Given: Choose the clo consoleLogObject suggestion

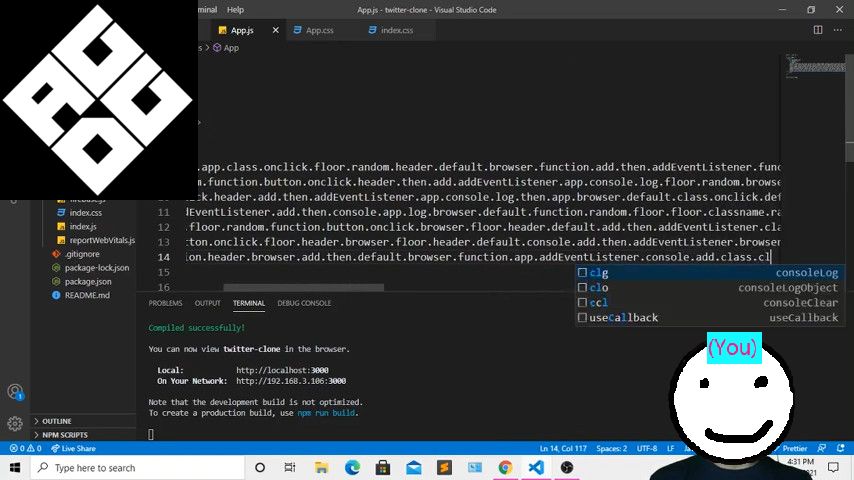Looking at the screenshot, I should (710, 288).
